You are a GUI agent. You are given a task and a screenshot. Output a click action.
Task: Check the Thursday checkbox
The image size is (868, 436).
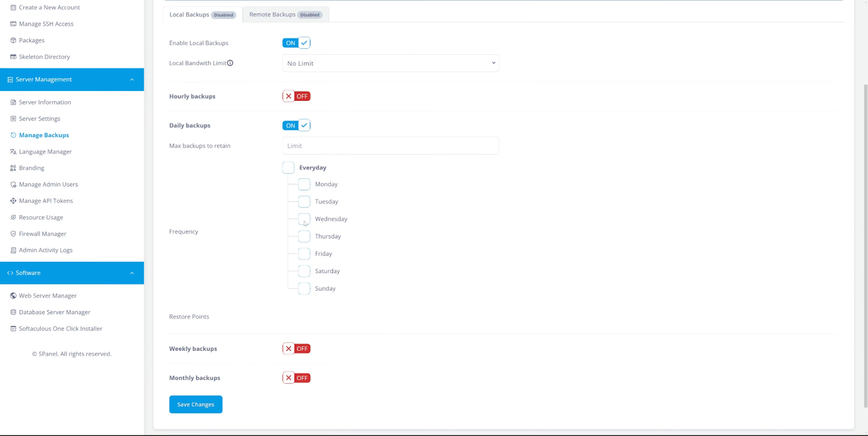[x=304, y=236]
